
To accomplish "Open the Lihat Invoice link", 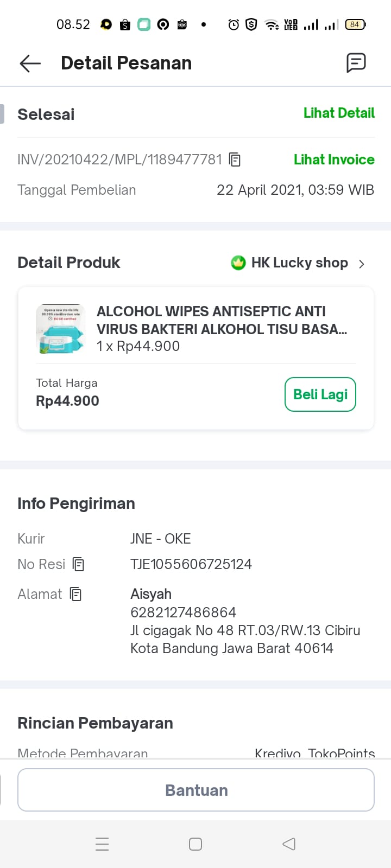I will [x=334, y=159].
